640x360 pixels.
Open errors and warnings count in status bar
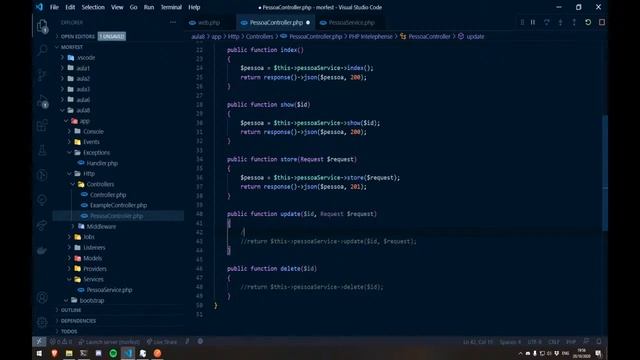61,341
